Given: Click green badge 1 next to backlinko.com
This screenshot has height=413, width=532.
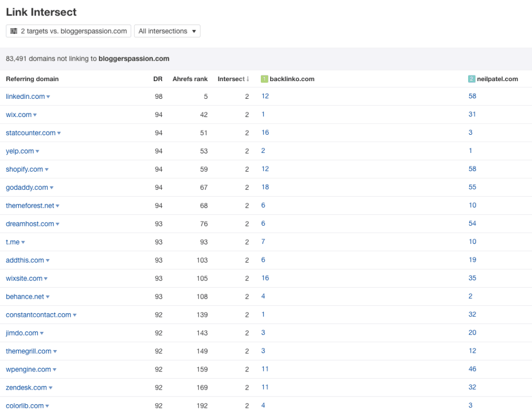Looking at the screenshot, I should pos(264,79).
